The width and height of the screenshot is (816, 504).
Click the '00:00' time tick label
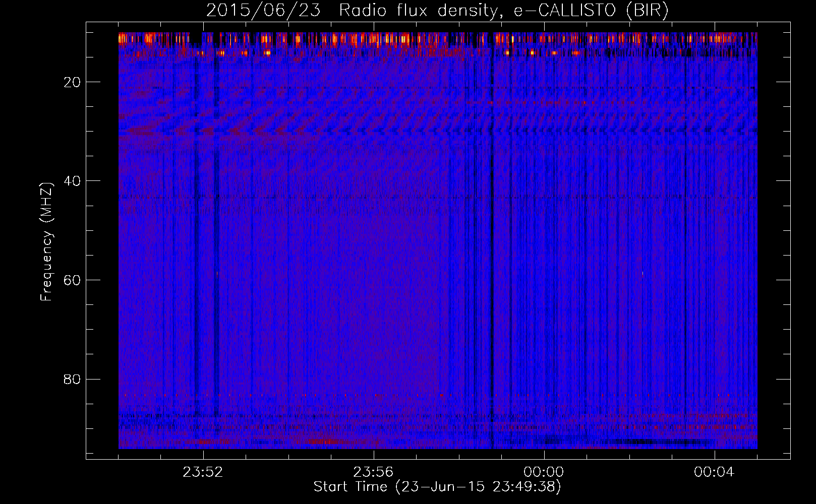544,472
